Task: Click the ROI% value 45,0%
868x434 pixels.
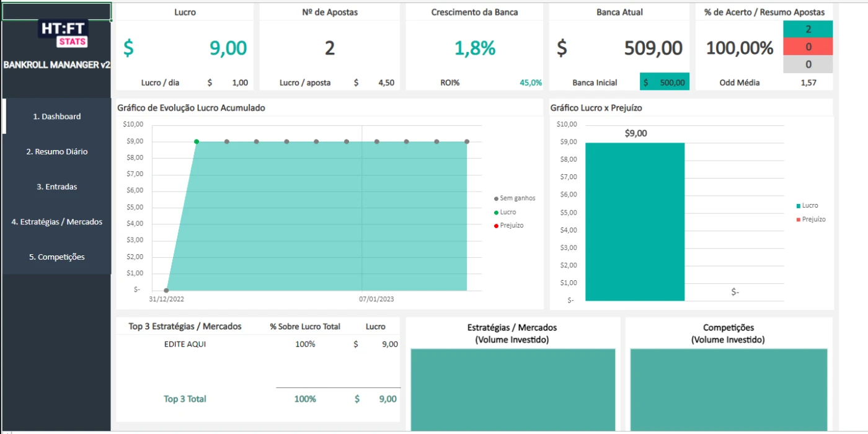Action: coord(531,83)
